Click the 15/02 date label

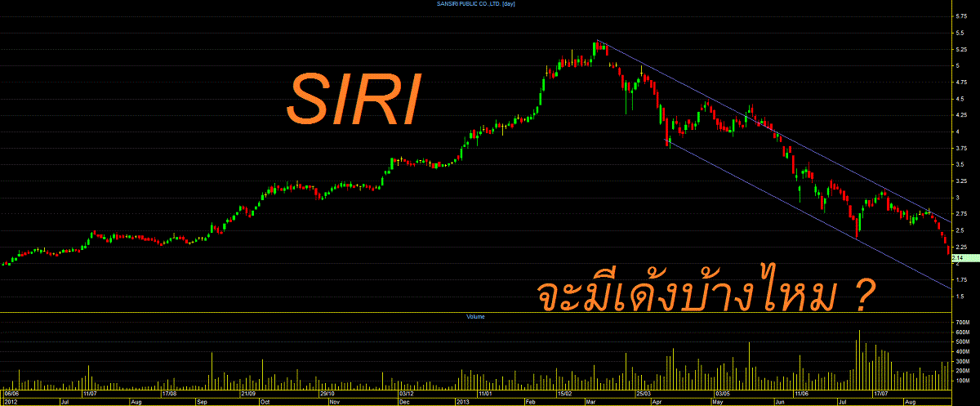pos(565,393)
